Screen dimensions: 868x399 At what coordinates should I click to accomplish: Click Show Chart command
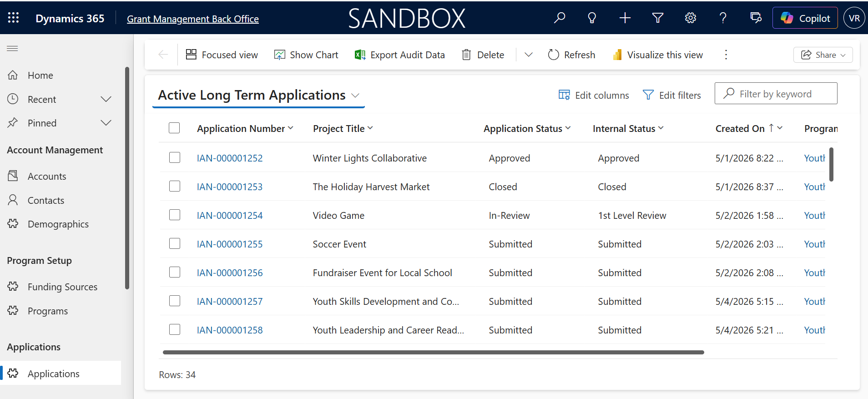coord(306,55)
